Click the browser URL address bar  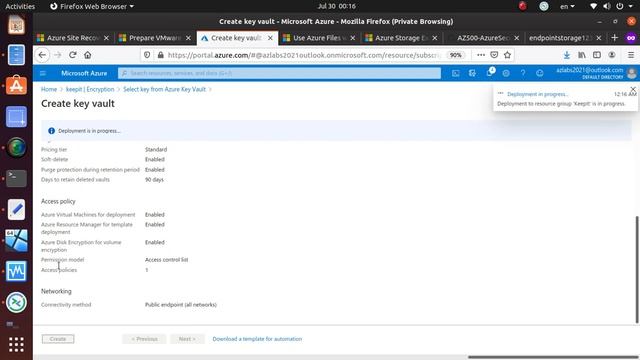[x=304, y=55]
